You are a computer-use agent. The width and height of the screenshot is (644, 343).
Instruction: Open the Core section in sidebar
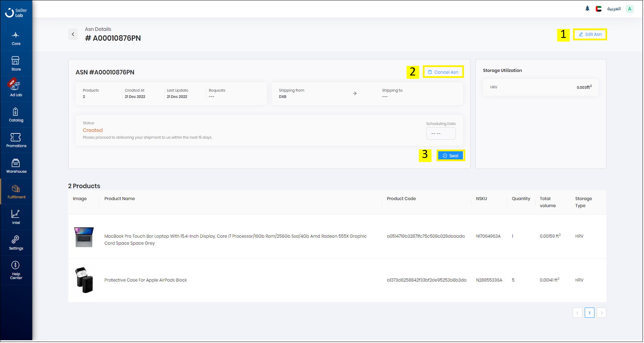pos(16,38)
